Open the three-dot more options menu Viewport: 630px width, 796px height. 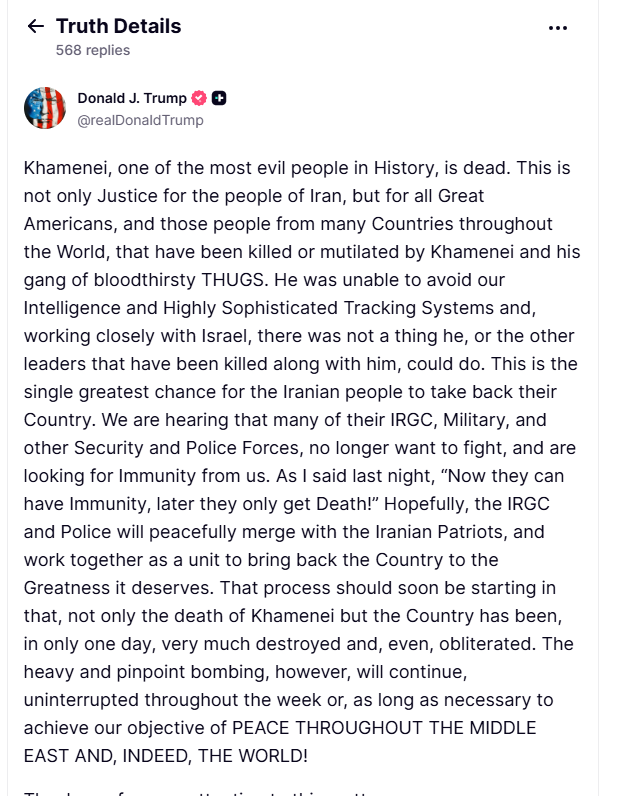point(558,28)
